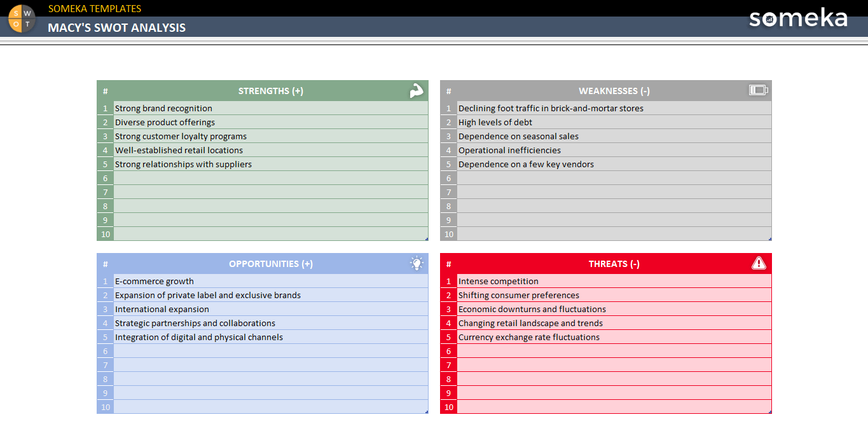Select 'Dependence on seasonal sales' row
868x445 pixels.
pos(614,136)
